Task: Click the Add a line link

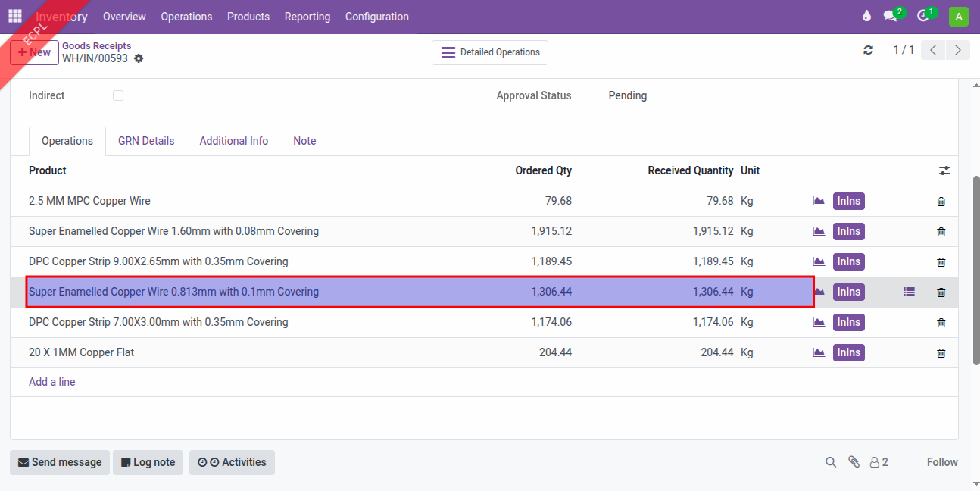Action: pyautogui.click(x=52, y=382)
